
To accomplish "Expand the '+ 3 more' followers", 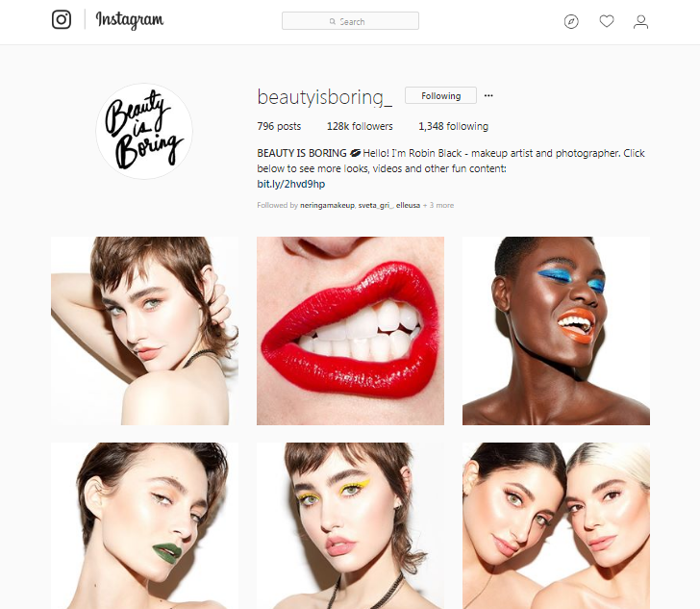I will [437, 206].
